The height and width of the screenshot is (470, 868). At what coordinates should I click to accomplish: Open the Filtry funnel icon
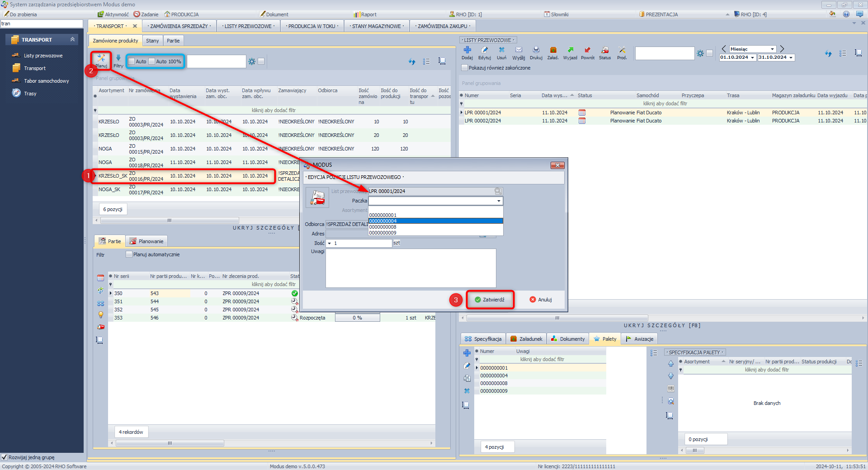pos(118,58)
